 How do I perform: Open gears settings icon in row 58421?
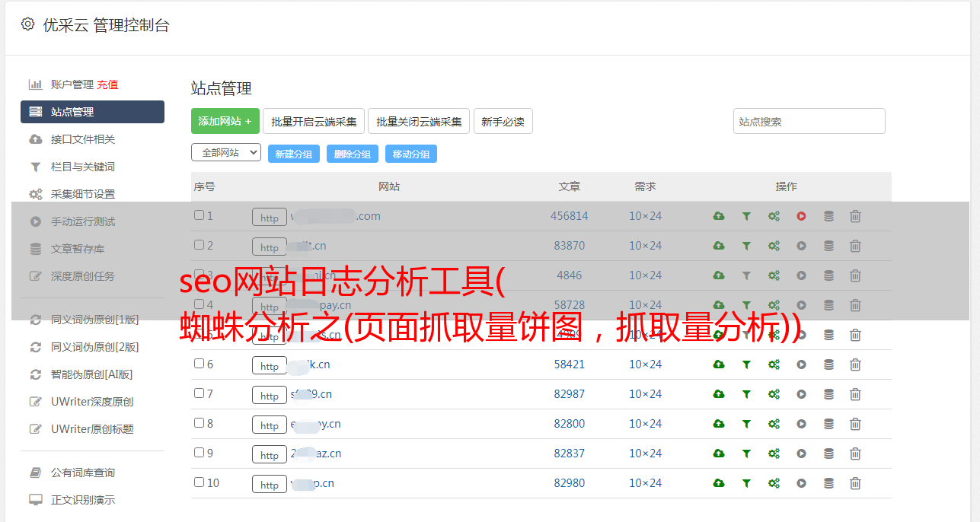click(x=774, y=364)
